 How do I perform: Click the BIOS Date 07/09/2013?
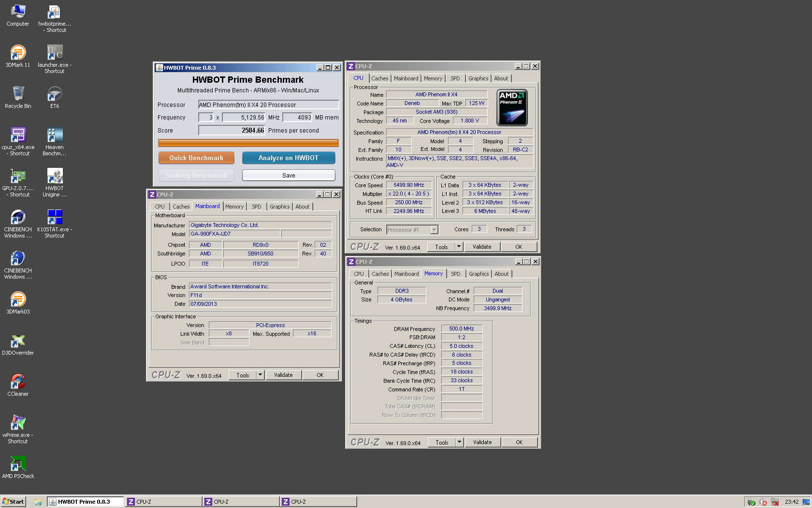(x=261, y=304)
